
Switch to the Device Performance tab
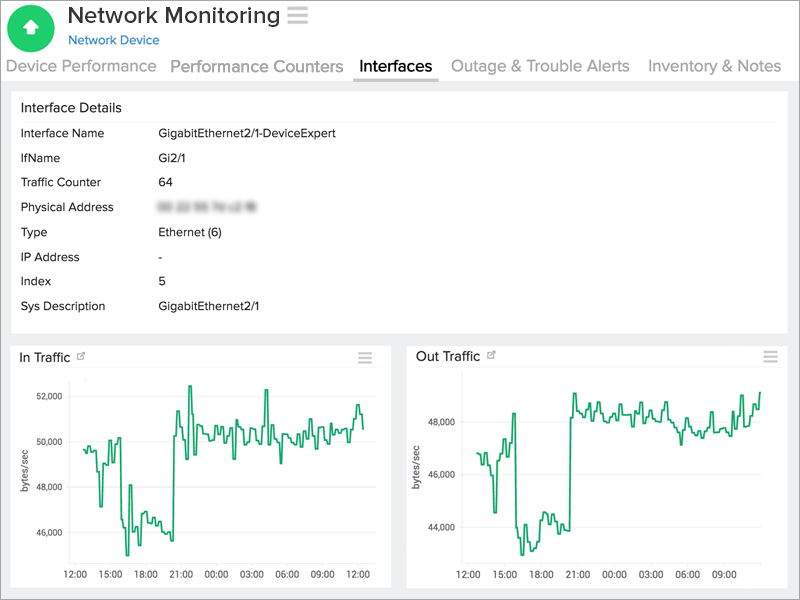click(x=81, y=66)
